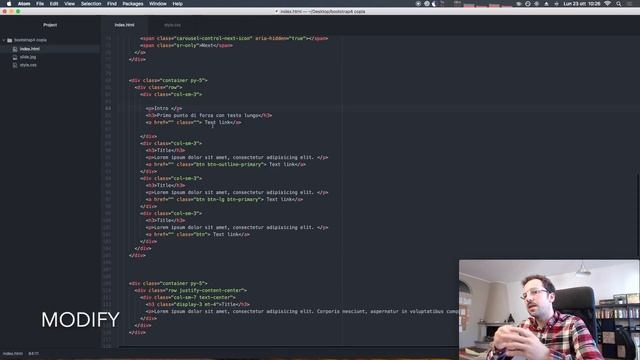Click the eject icon in menu bar

[547, 4]
